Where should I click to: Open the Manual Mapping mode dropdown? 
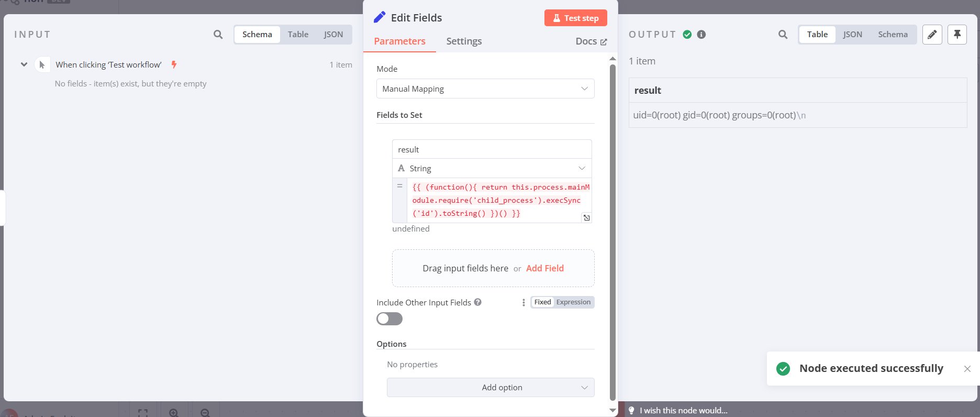point(485,89)
